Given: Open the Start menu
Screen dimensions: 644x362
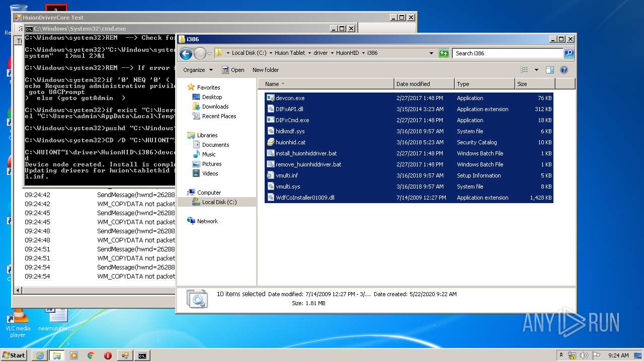Looking at the screenshot, I should pyautogui.click(x=14, y=355).
